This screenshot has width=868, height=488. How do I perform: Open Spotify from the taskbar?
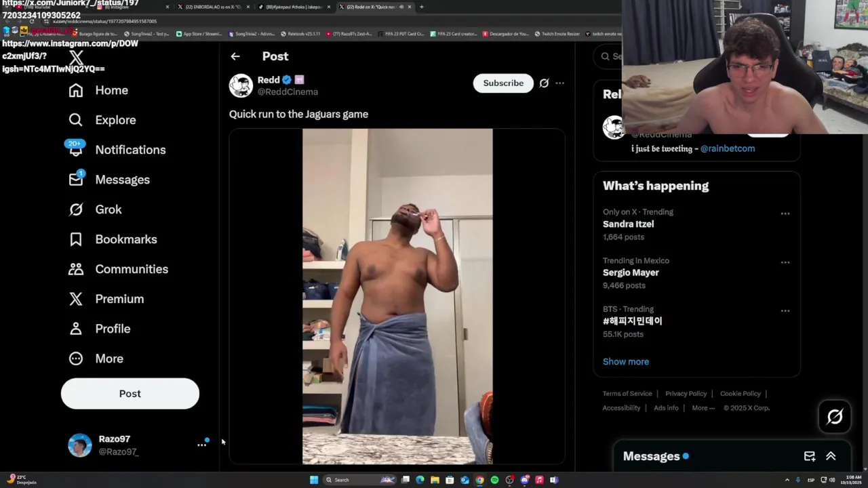click(x=494, y=480)
